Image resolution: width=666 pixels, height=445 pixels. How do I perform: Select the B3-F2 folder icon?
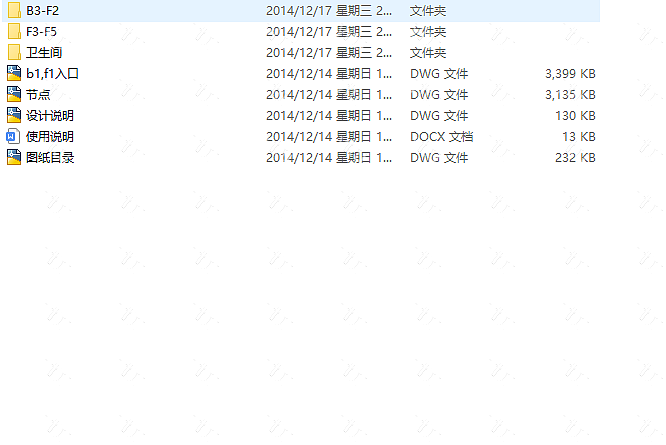(14, 10)
